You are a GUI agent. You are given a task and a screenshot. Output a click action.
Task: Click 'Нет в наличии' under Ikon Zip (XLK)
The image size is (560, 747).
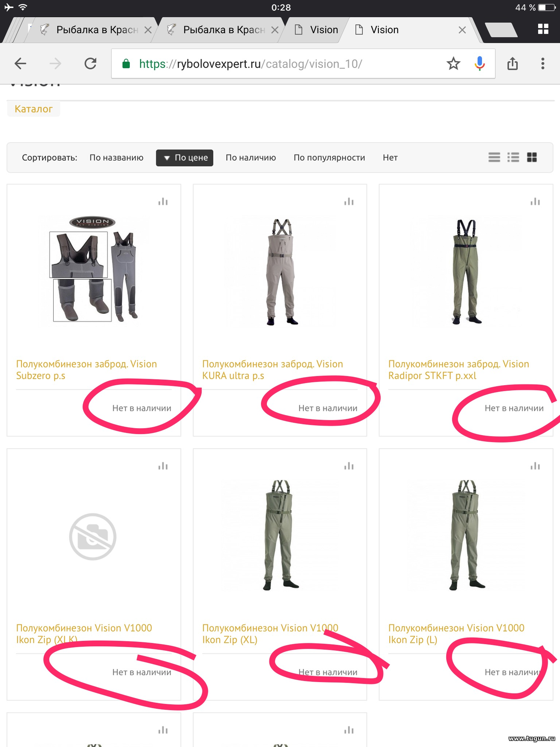142,672
